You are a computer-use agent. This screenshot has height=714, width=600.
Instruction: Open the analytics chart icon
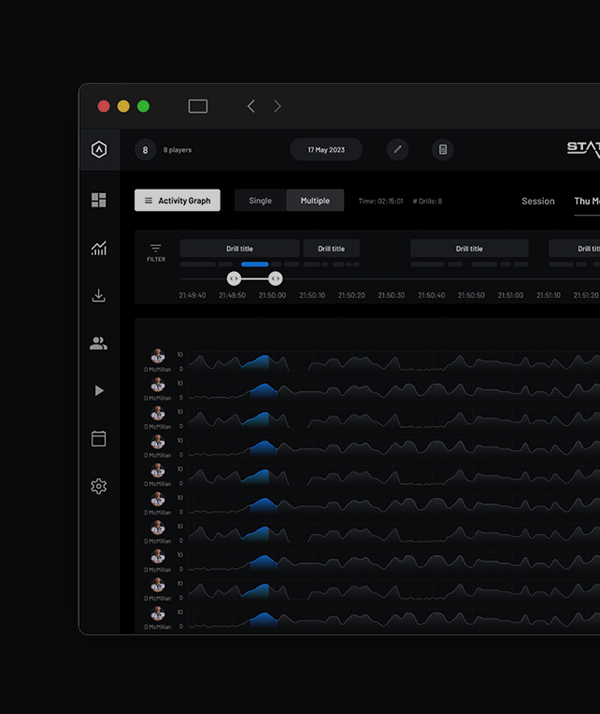[98, 248]
